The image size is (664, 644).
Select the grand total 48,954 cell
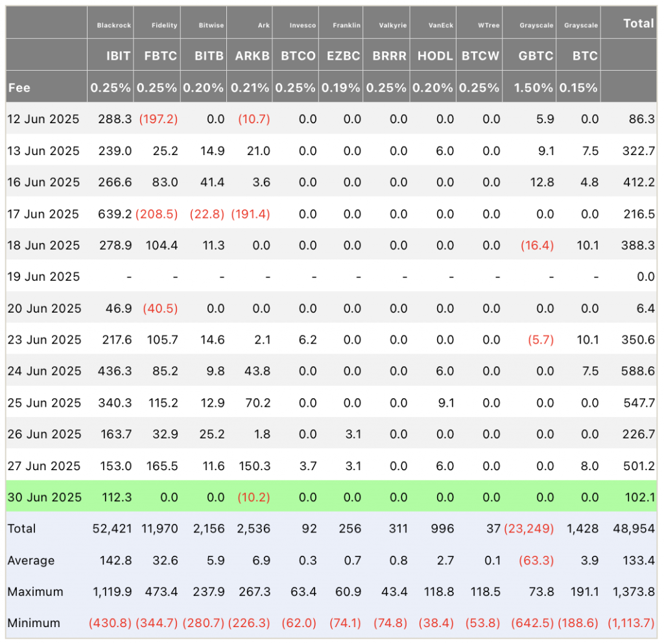click(634, 529)
